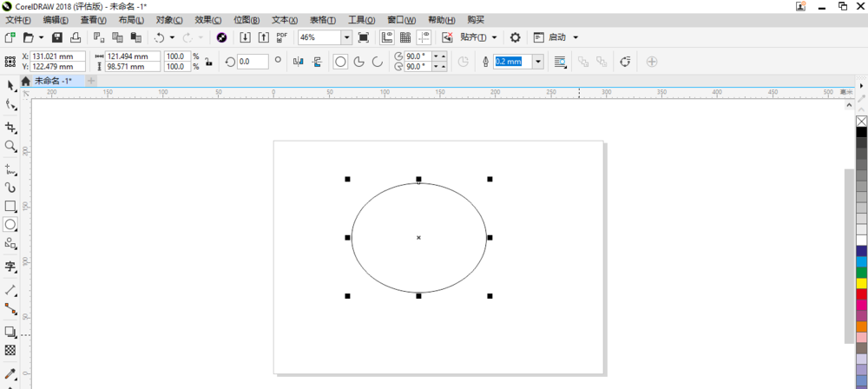Screen dimensions: 868x389
Task: Open the 购买 purchase menu link
Action: (x=476, y=20)
